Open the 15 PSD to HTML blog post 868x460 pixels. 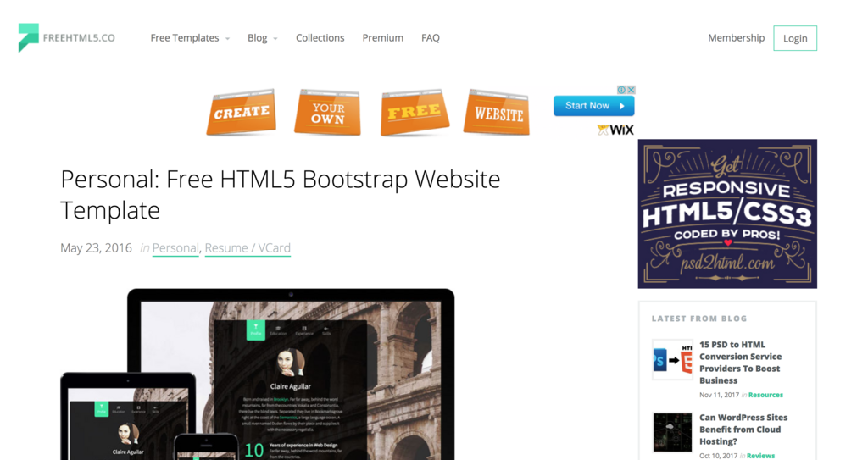(x=740, y=363)
